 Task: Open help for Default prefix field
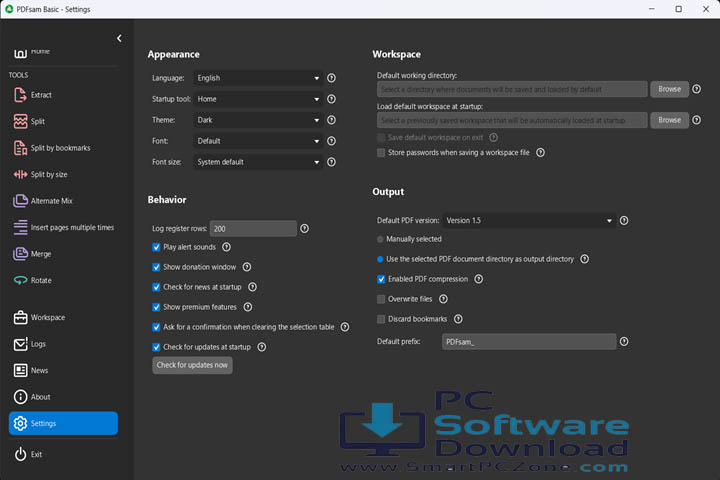(624, 341)
